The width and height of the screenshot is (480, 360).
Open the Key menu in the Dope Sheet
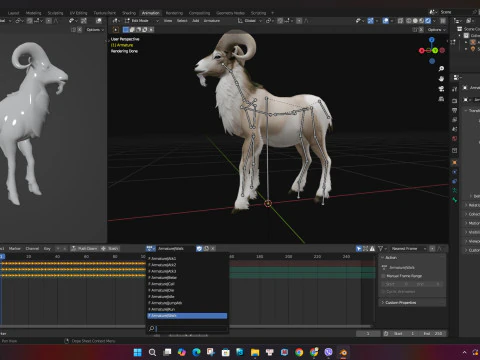click(x=47, y=248)
